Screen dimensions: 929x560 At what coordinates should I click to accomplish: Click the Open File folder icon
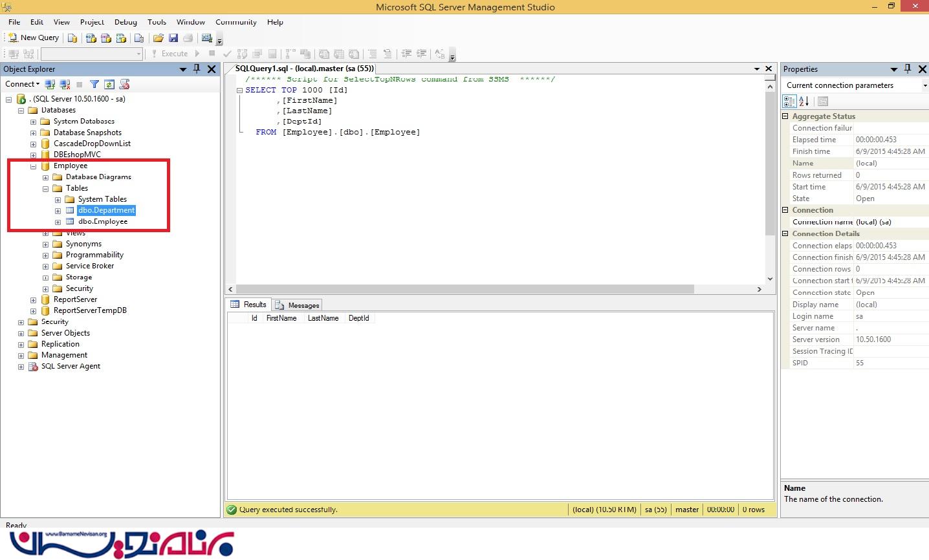click(158, 38)
